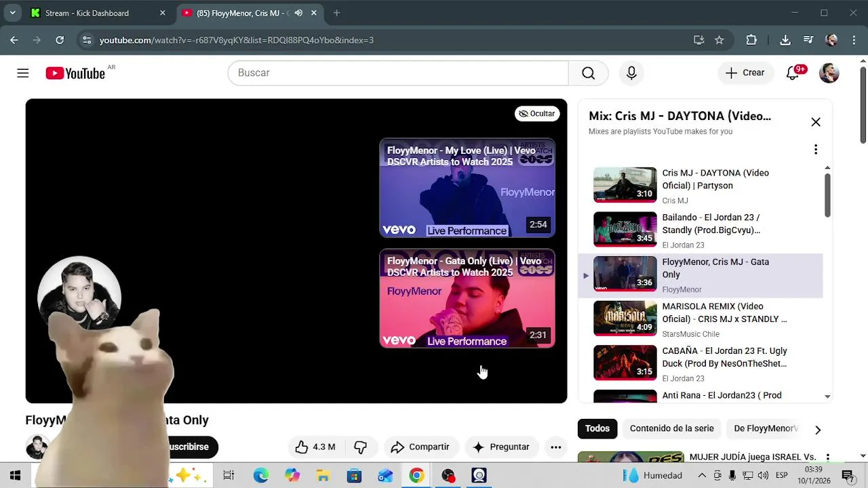Close the Kick Dashboard tab
Screen dimensions: 868x488
(x=162, y=13)
